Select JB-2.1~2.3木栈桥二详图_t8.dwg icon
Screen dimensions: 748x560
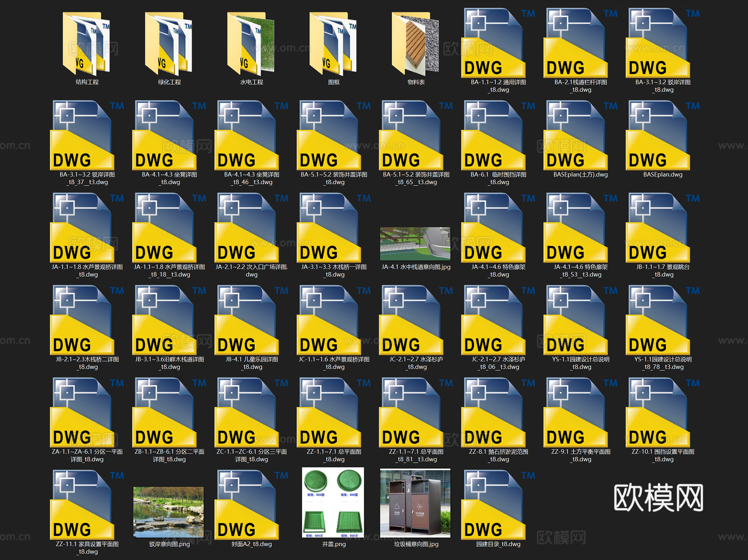[x=86, y=320]
